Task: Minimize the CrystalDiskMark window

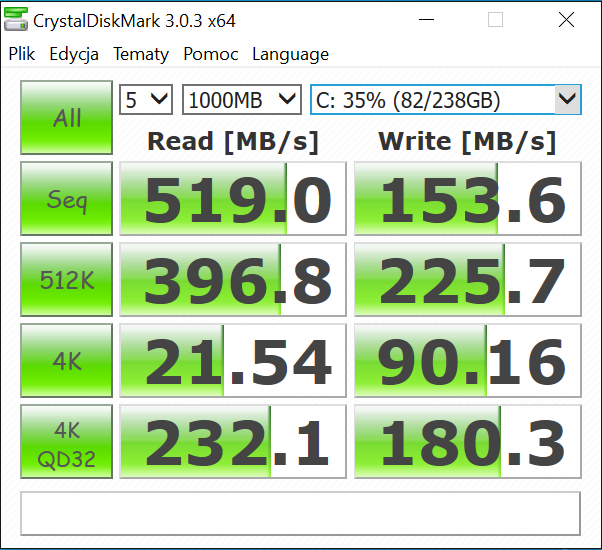Action: click(426, 19)
